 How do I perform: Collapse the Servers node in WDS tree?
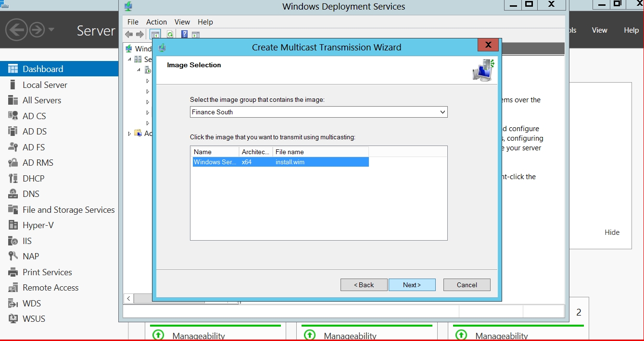point(129,59)
